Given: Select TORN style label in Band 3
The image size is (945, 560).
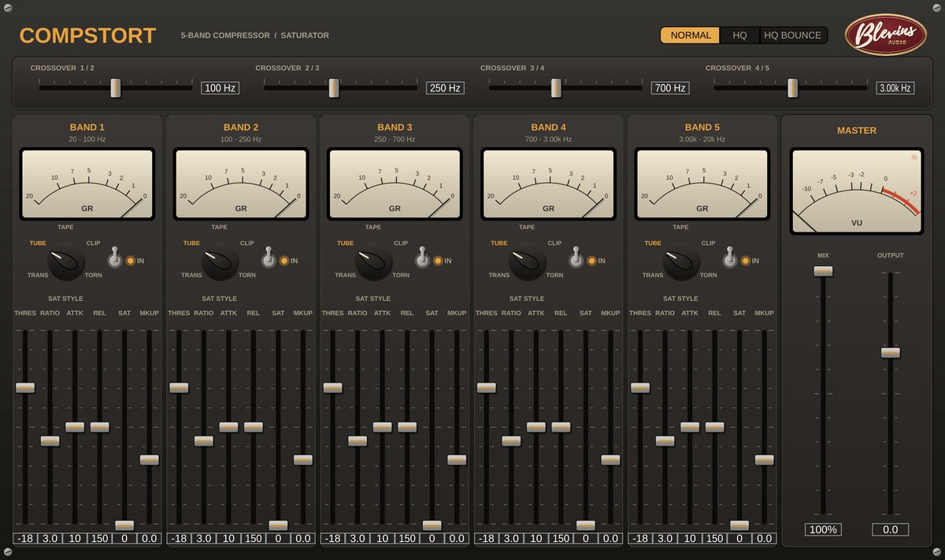Looking at the screenshot, I should click(401, 275).
